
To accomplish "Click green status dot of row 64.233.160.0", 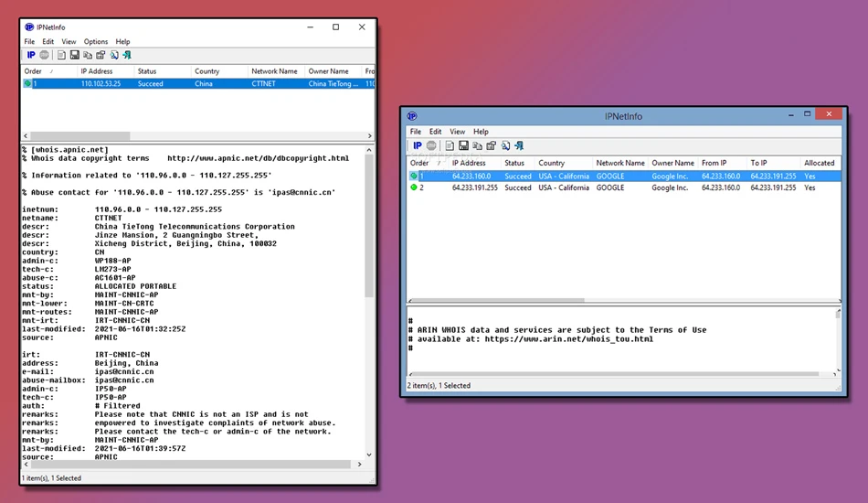I will [x=414, y=176].
